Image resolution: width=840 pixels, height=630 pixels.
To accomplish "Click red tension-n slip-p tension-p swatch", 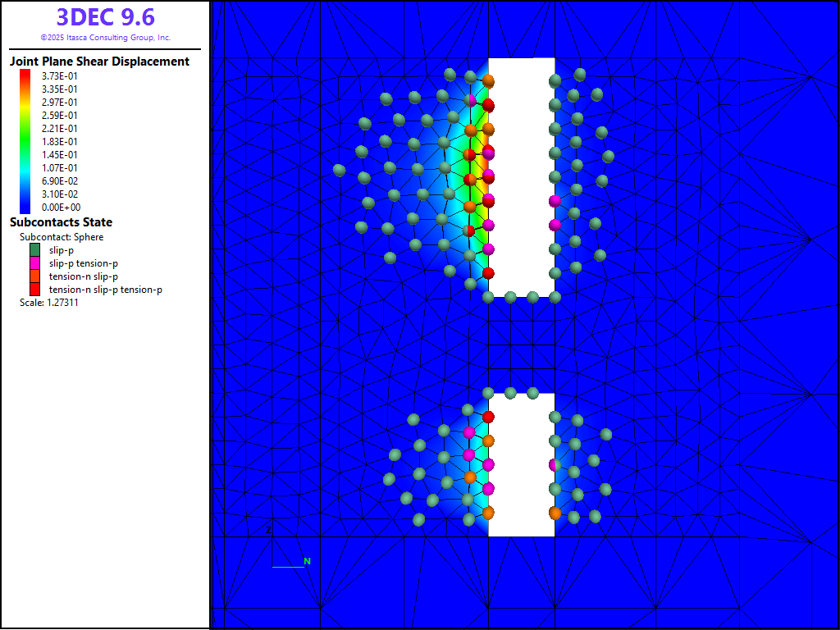I will click(35, 289).
